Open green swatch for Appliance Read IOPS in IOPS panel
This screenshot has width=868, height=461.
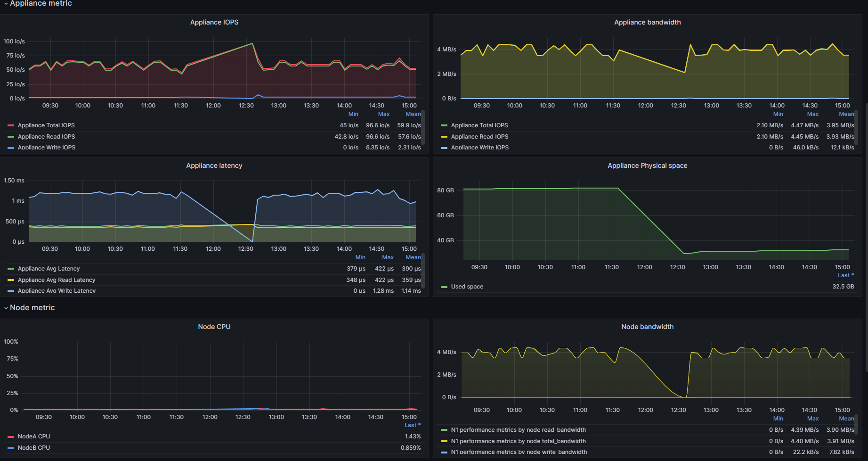(x=11, y=137)
